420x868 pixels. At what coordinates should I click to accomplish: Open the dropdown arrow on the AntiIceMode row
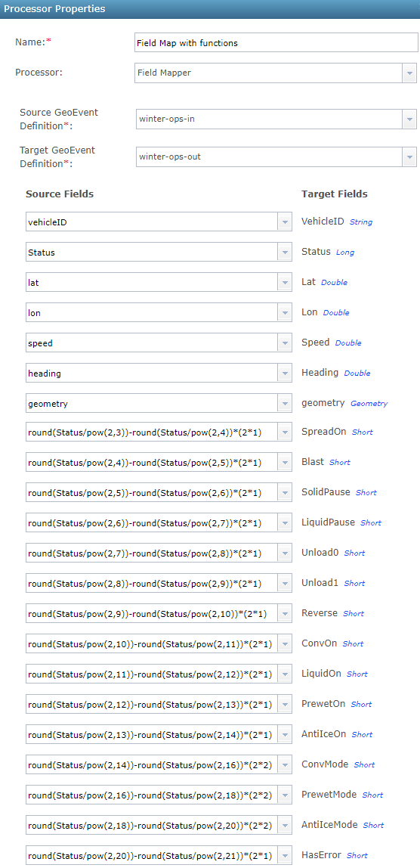pos(285,826)
